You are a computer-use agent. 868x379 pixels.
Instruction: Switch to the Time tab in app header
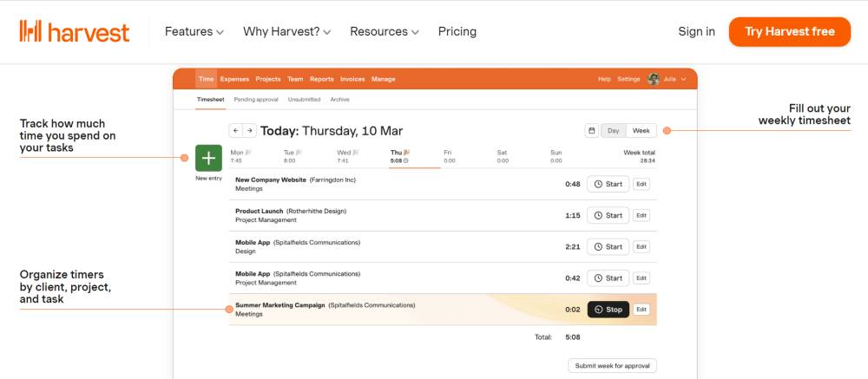coord(206,79)
